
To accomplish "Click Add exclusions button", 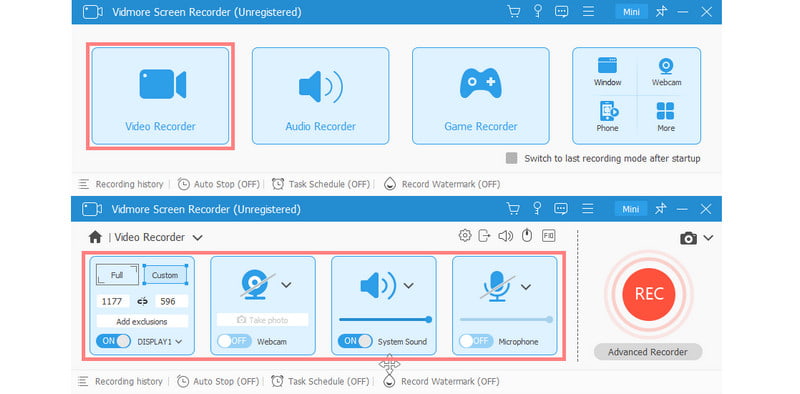I will click(142, 322).
